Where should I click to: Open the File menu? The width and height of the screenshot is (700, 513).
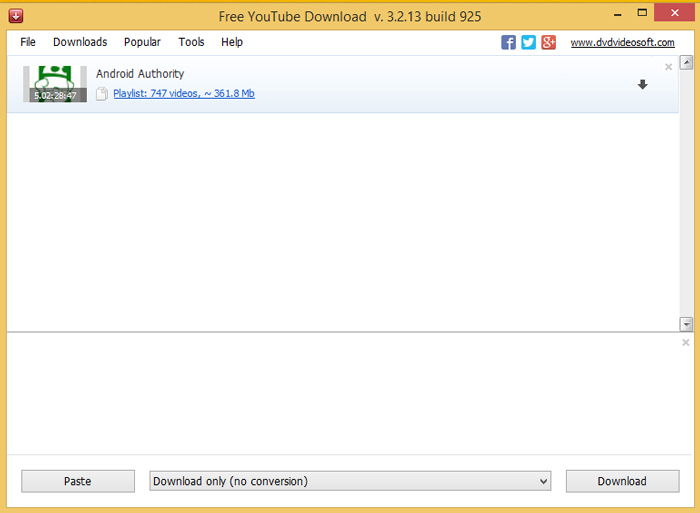28,42
